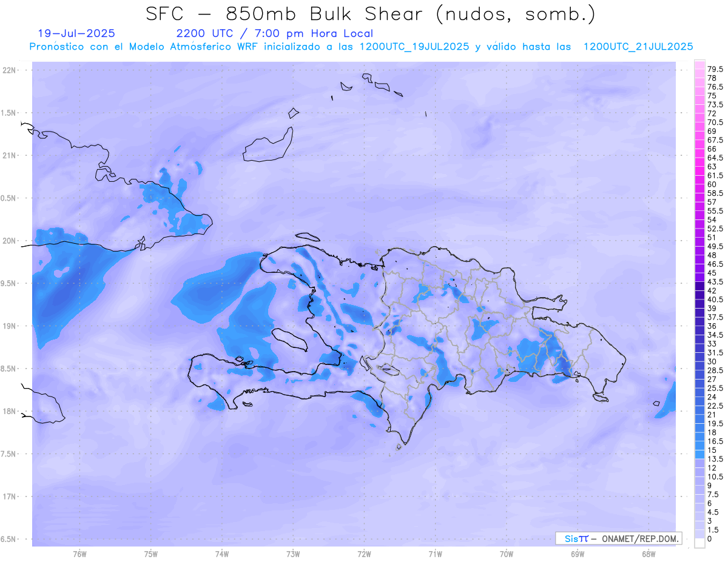This screenshot has width=728, height=562.
Task: Click the "69W" longitude label
Action: coord(578,554)
